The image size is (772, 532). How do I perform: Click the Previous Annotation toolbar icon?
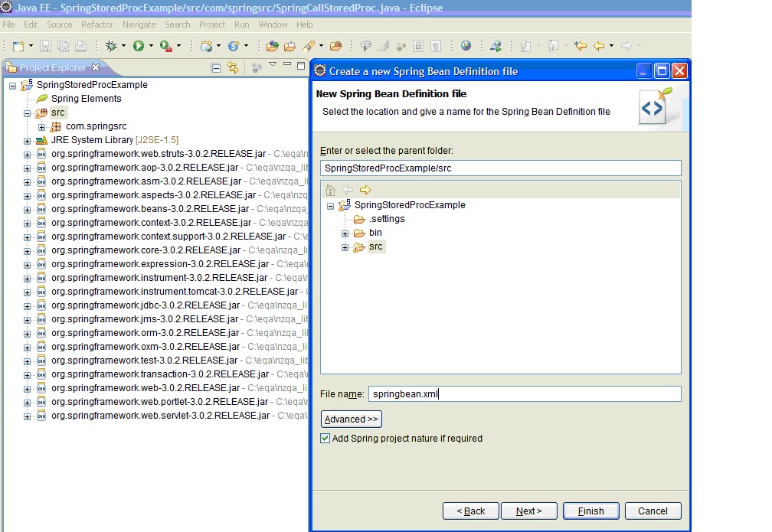pos(553,46)
